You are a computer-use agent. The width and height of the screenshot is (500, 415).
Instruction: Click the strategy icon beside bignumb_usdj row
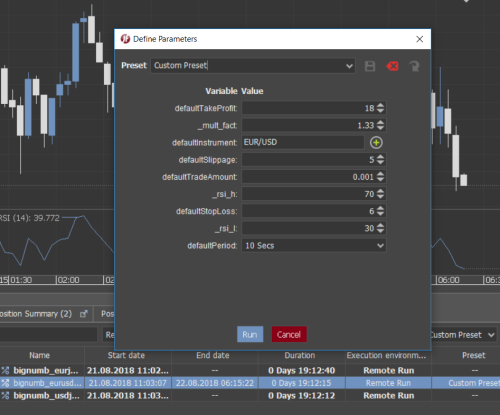tap(5, 395)
